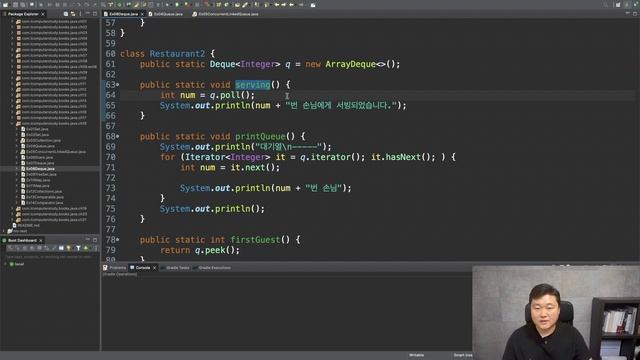Expand Ex08Deque.java node in tree
640x360 pixels.
click(17, 169)
